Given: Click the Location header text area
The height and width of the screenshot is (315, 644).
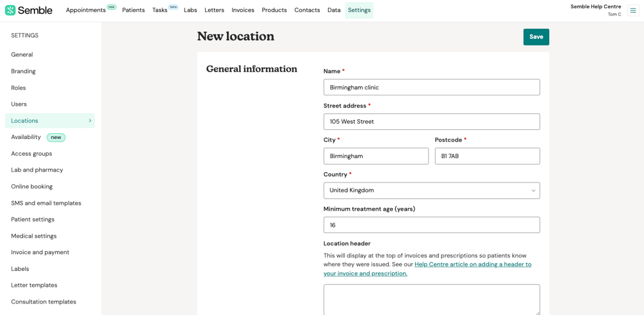Looking at the screenshot, I should 432,300.
